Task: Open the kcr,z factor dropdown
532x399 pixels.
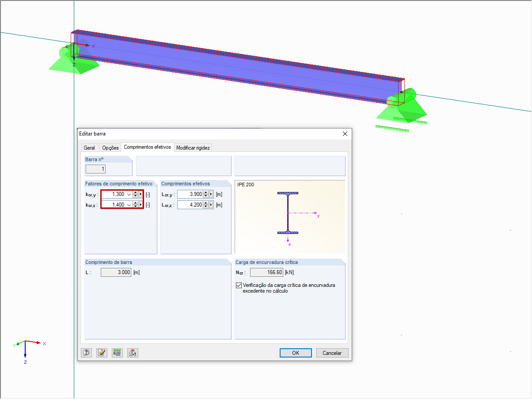Action: [129, 205]
